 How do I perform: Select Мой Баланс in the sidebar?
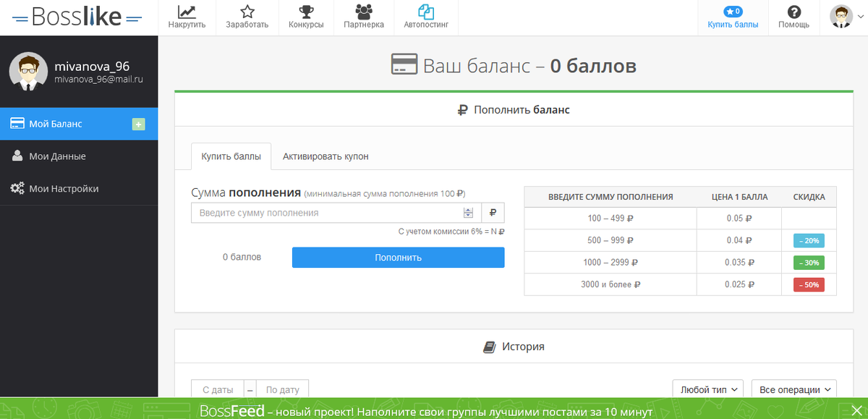click(79, 124)
